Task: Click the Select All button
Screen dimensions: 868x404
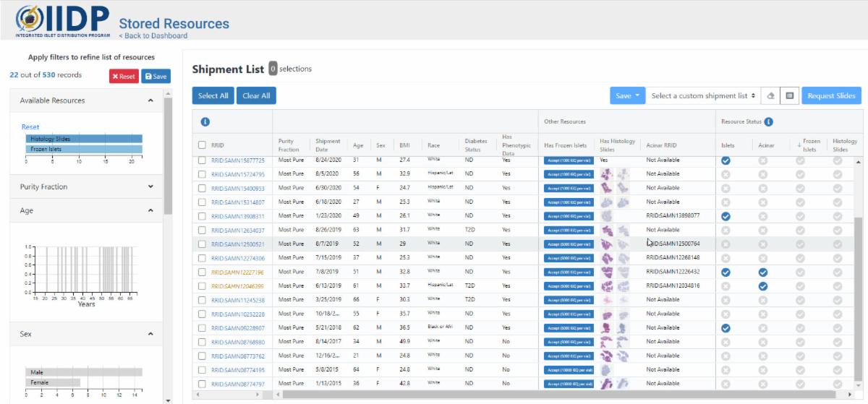Action: click(x=213, y=95)
